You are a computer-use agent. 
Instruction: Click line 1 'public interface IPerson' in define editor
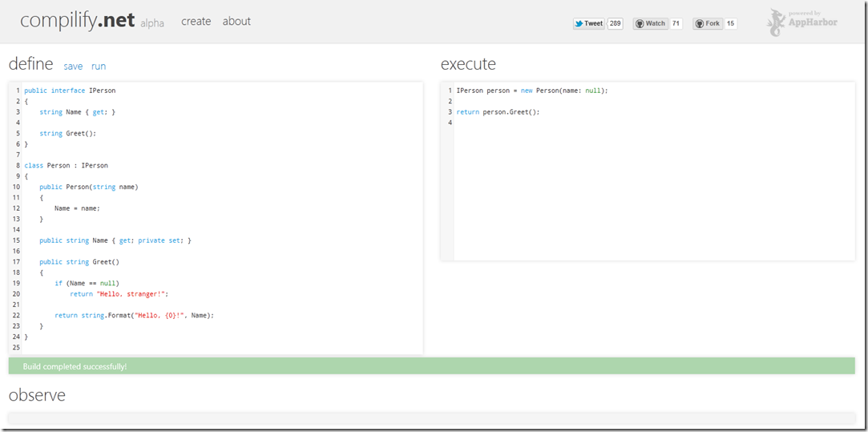click(x=70, y=91)
